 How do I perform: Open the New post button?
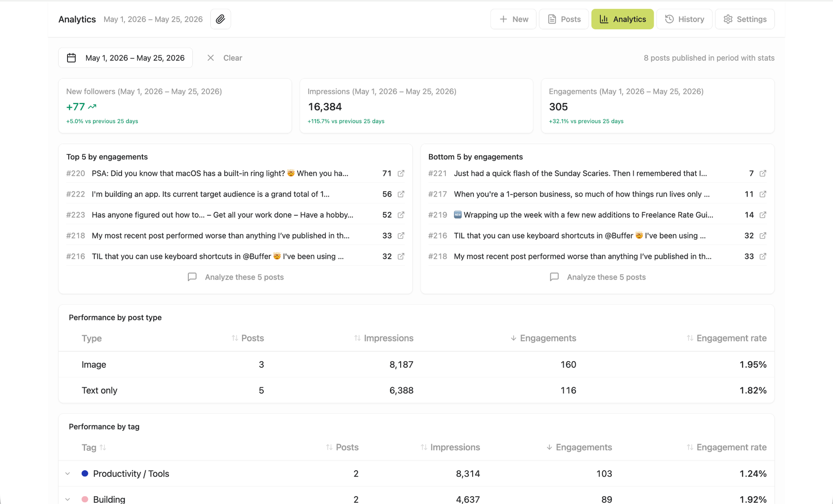[x=513, y=19]
